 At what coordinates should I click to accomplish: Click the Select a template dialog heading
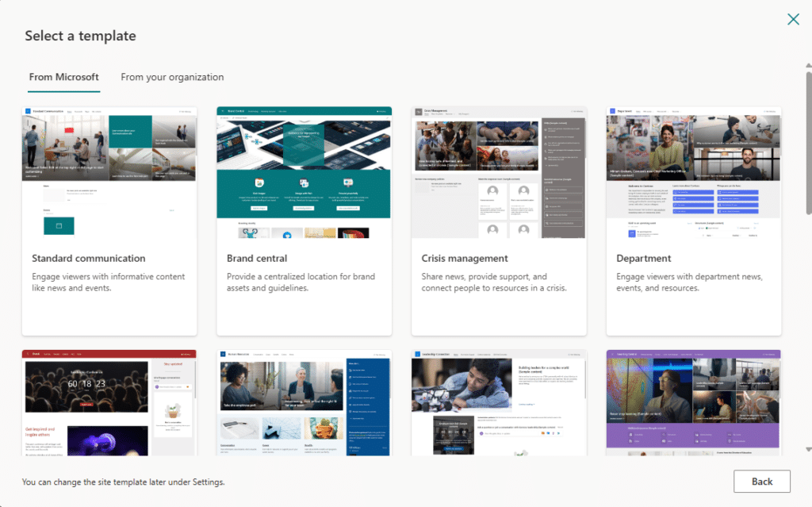pos(80,35)
